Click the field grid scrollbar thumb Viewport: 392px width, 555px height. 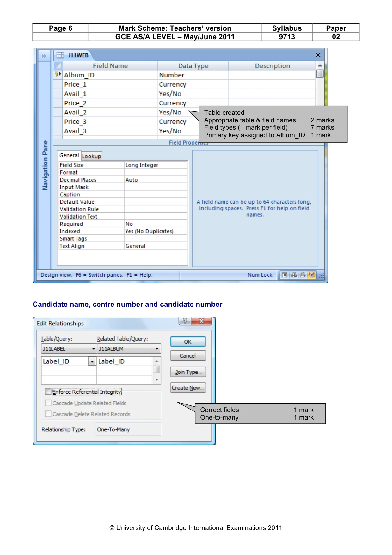coord(320,74)
